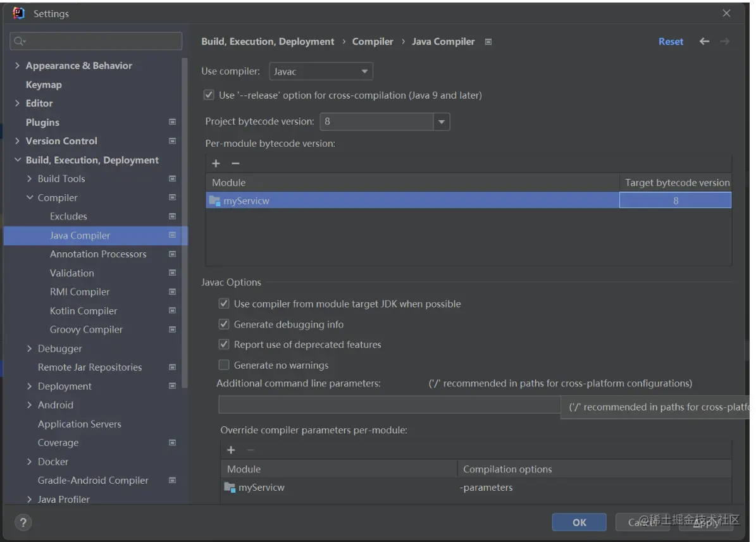Viewport: 756px width, 542px height.
Task: Enable Generate no warnings checkbox
Action: pyautogui.click(x=224, y=365)
